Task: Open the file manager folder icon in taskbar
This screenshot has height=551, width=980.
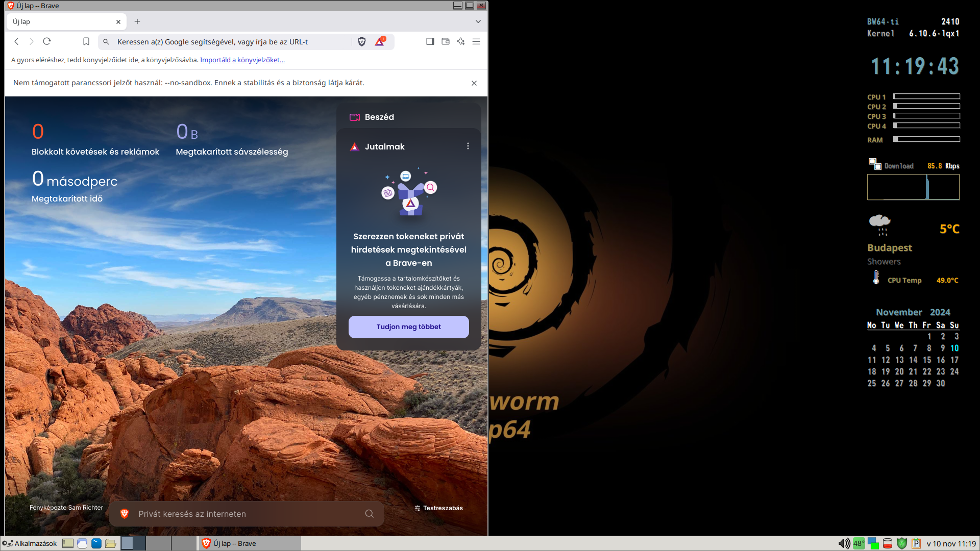Action: pos(111,543)
